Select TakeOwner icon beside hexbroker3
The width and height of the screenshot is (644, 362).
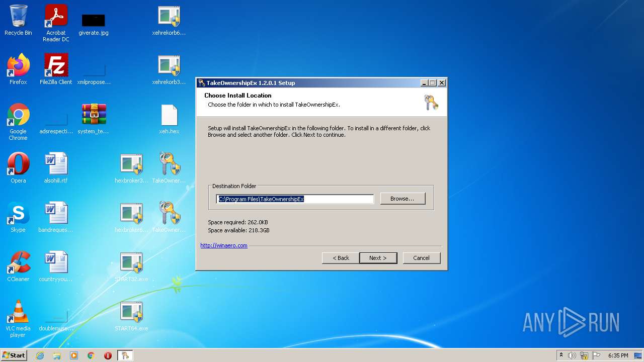pyautogui.click(x=169, y=168)
